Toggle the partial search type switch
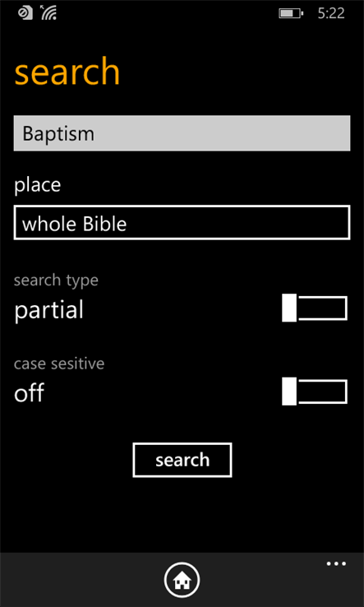Screen dimensions: 364x607 click(315, 308)
